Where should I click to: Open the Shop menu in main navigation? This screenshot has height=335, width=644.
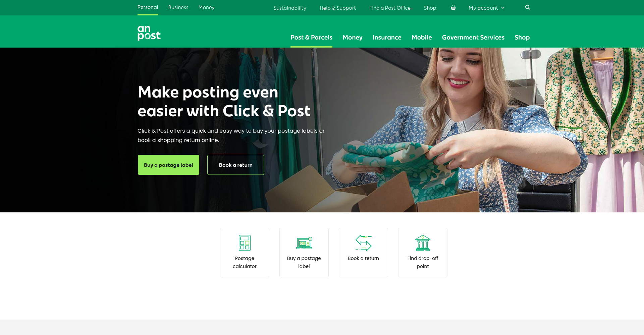522,38
